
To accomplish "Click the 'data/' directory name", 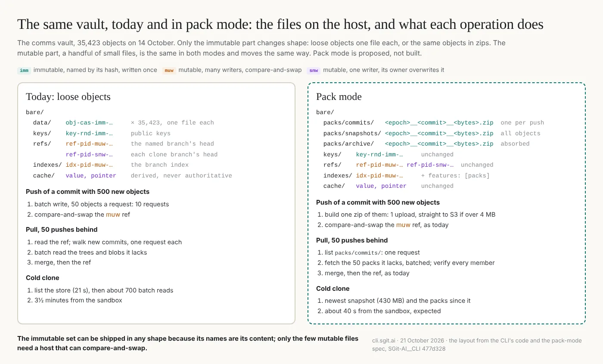I will [x=42, y=123].
